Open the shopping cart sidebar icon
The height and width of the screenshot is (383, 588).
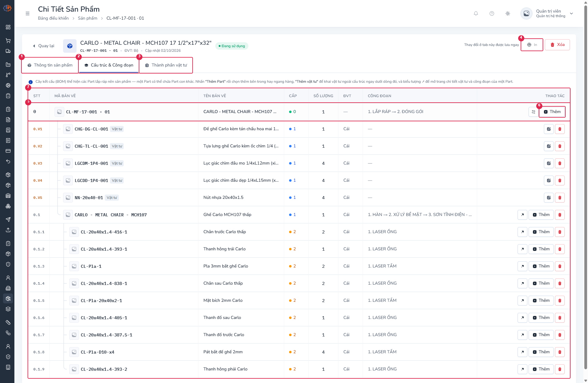pyautogui.click(x=8, y=41)
